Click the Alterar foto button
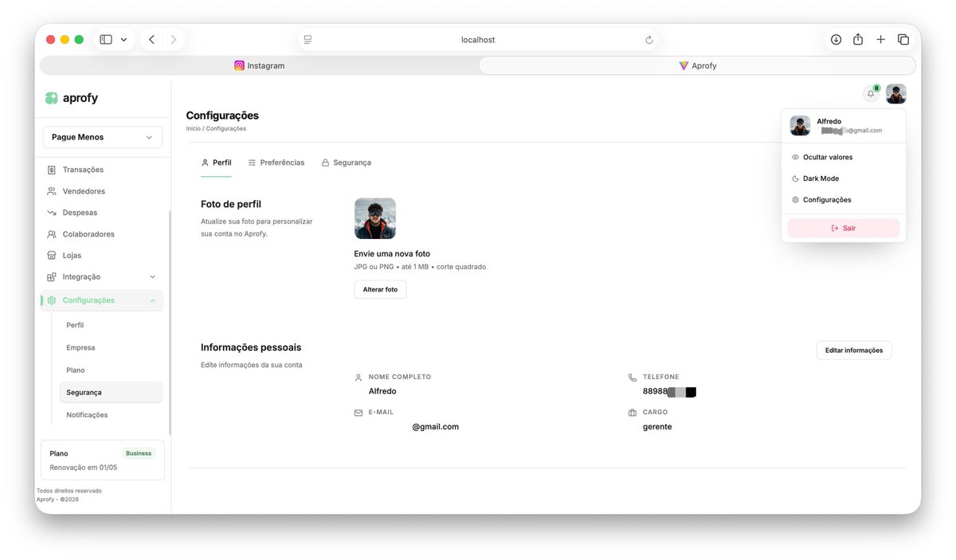 click(x=380, y=289)
